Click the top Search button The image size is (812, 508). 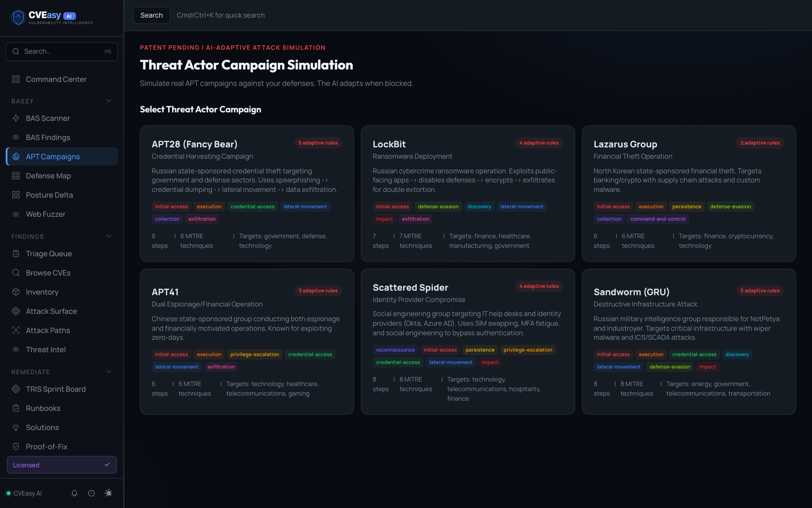coord(151,15)
